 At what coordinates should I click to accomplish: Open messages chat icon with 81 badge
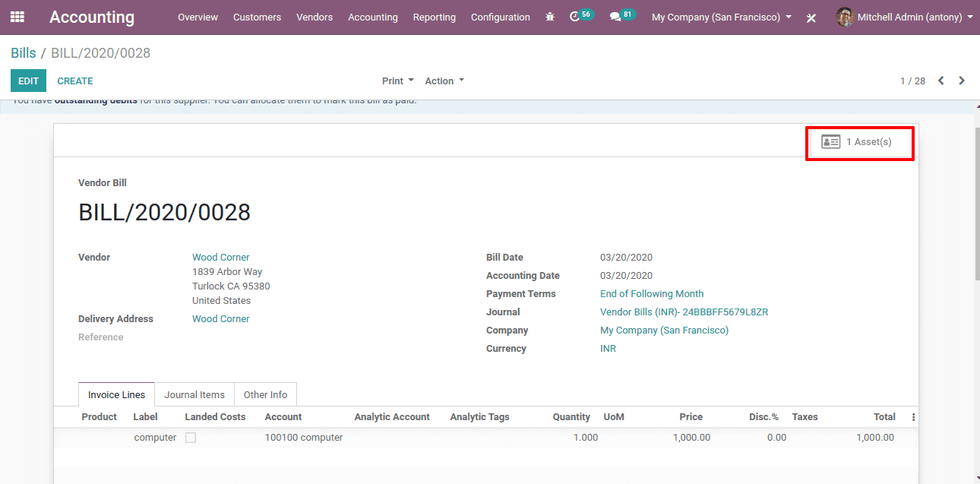point(622,16)
